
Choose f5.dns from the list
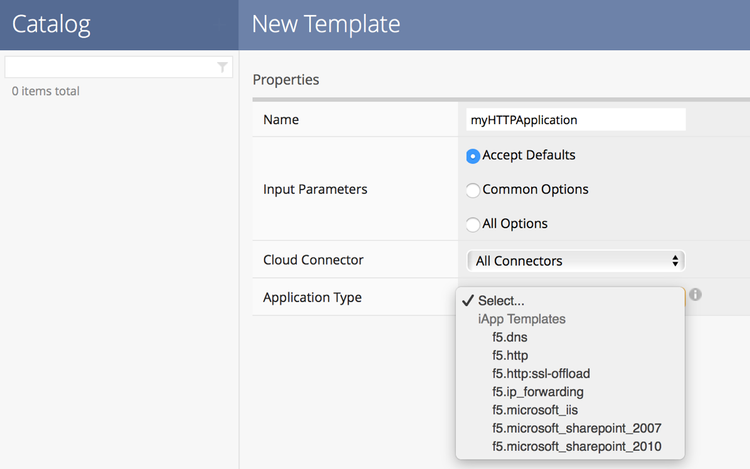click(x=509, y=337)
